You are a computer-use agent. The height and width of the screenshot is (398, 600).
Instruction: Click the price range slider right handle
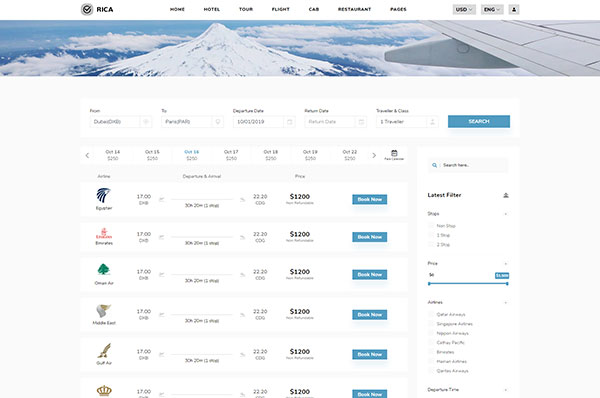(x=507, y=284)
